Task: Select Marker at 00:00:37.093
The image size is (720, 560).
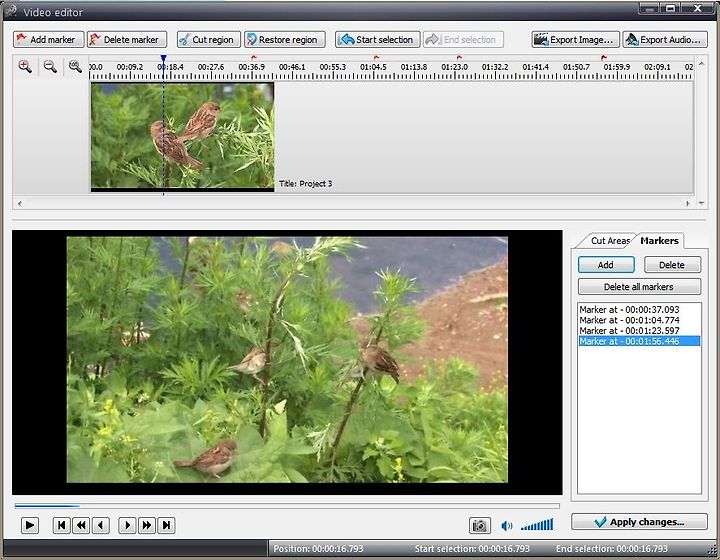Action: (x=639, y=309)
